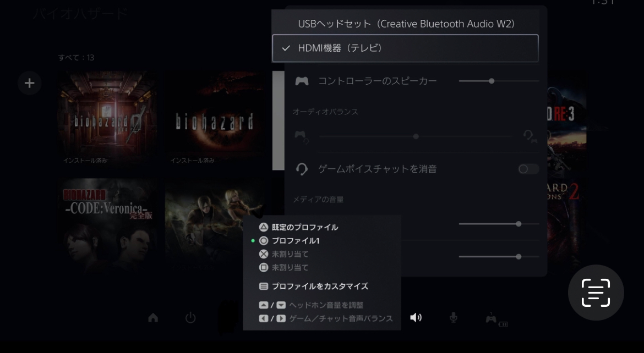Click the plus add button beside the game list
The width and height of the screenshot is (644, 353).
(x=30, y=84)
